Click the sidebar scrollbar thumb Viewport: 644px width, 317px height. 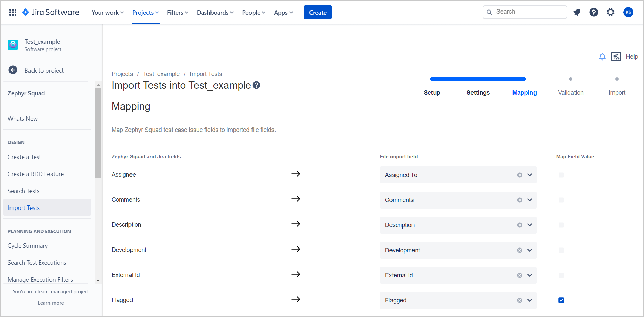point(98,133)
